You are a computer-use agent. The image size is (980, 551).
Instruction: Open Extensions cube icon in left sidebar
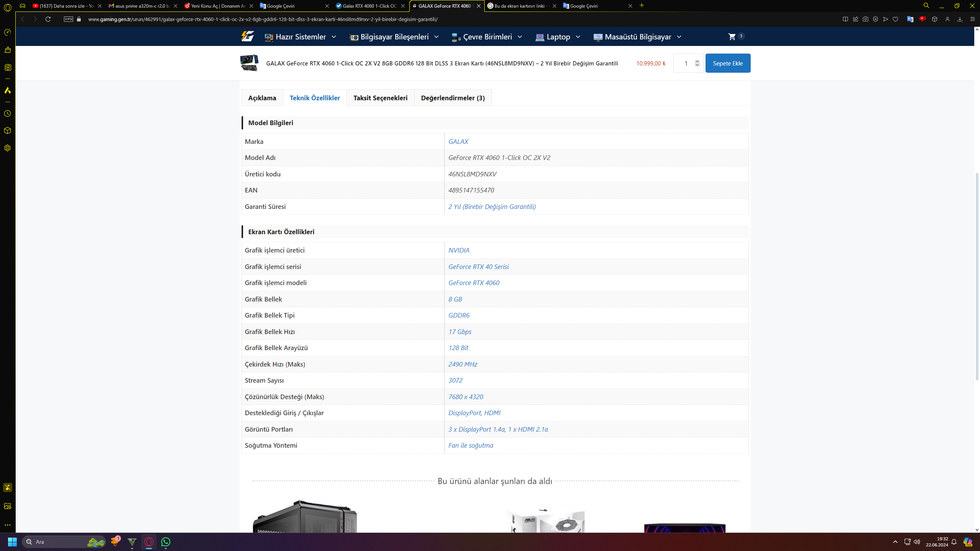pyautogui.click(x=8, y=130)
